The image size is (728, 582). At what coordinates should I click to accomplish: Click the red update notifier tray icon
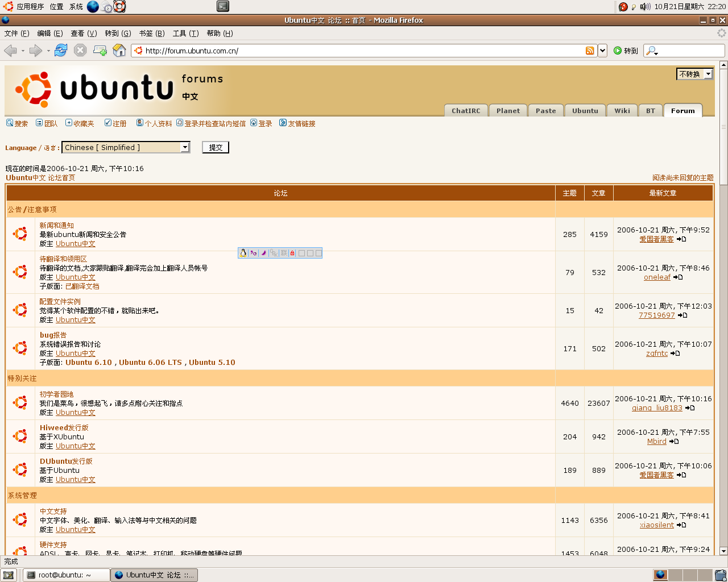tap(623, 7)
